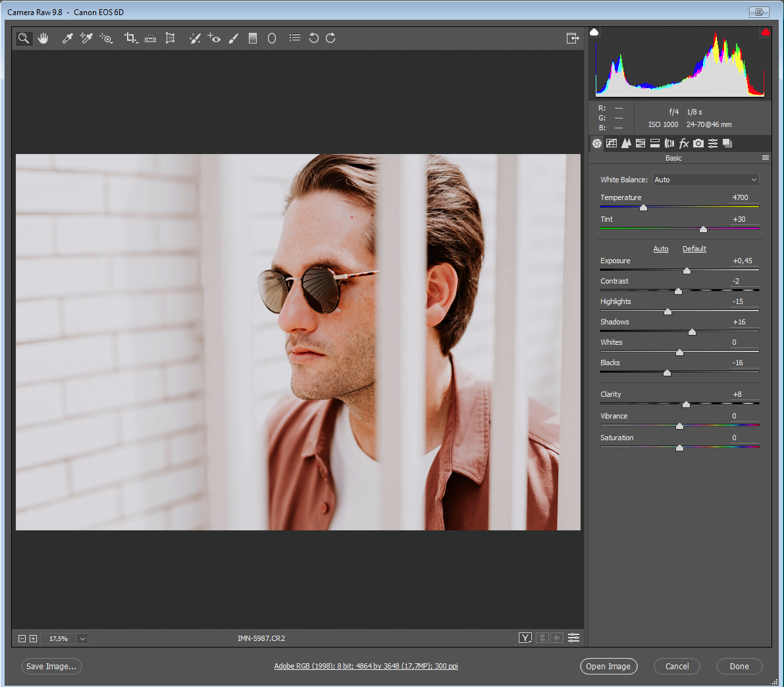Switch to the Tone Curve tab
Viewport: 784px width, 687px height.
pos(612,143)
